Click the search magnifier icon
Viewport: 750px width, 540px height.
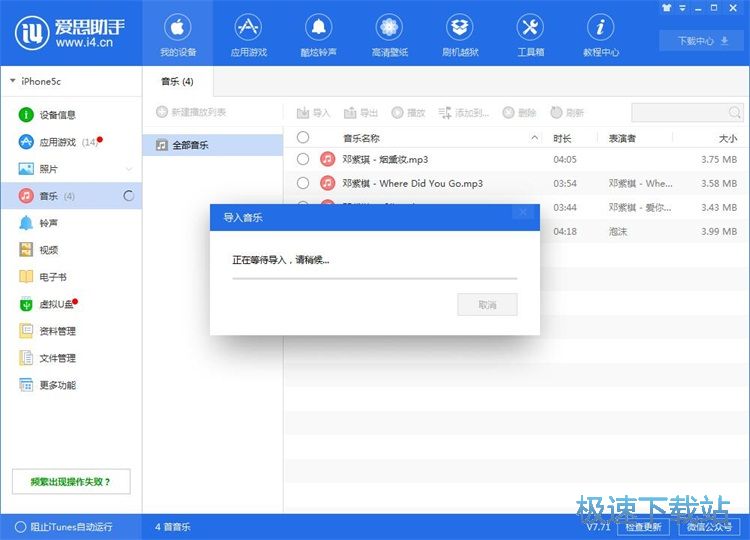point(734,113)
